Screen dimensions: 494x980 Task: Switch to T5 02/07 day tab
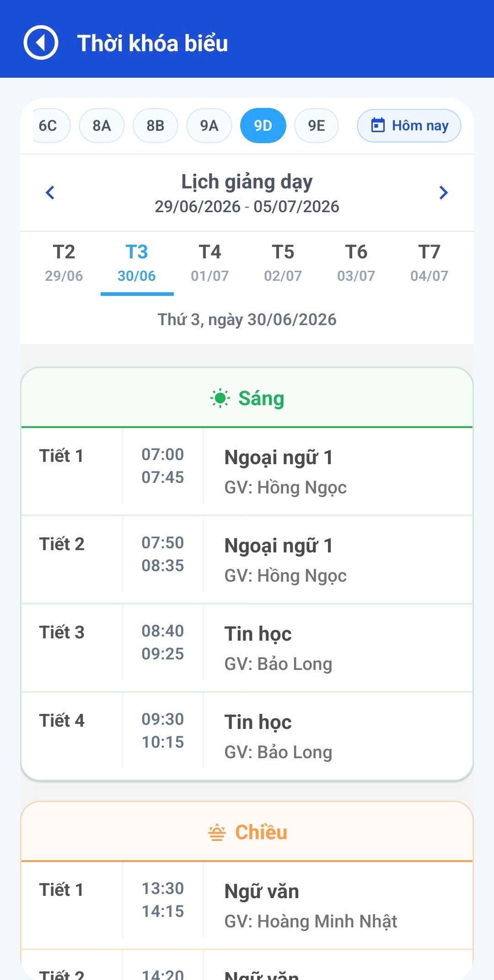click(x=283, y=263)
